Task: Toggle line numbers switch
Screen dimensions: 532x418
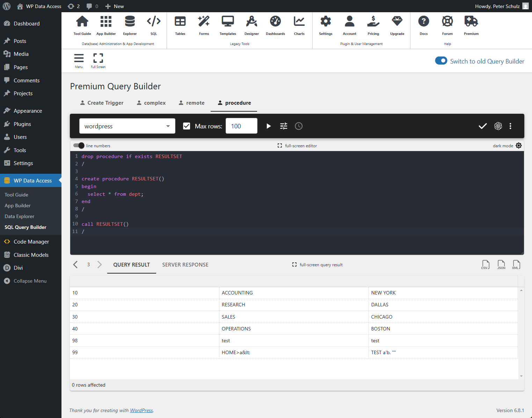Action: 79,145
